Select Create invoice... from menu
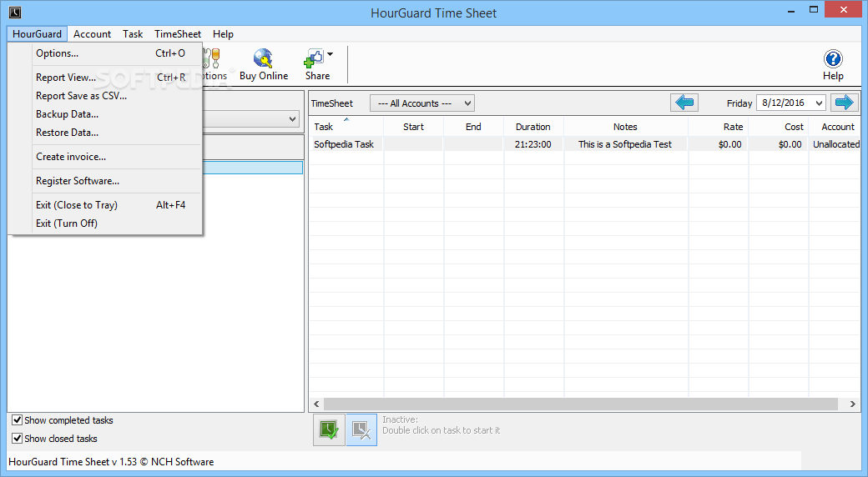The image size is (868, 477). (104, 157)
